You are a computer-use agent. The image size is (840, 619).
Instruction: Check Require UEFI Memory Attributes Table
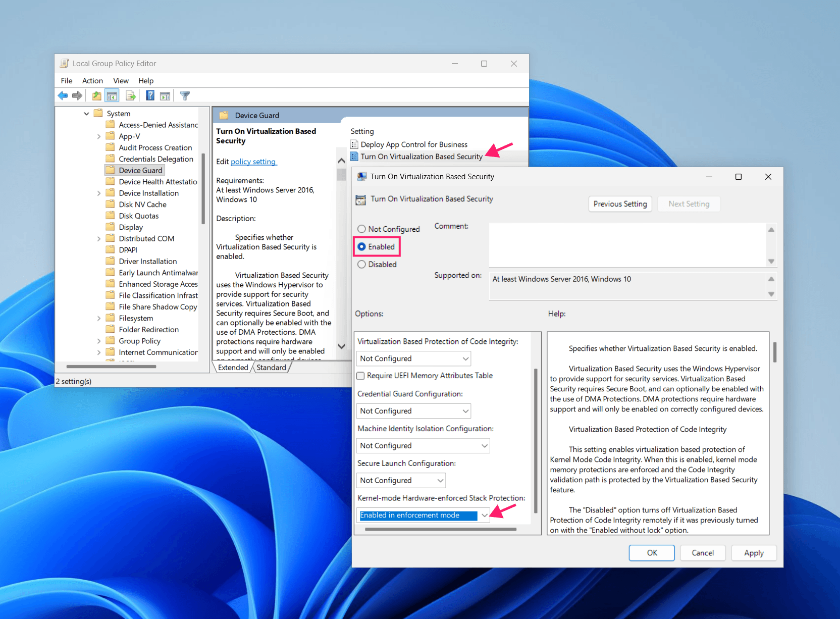pos(360,376)
